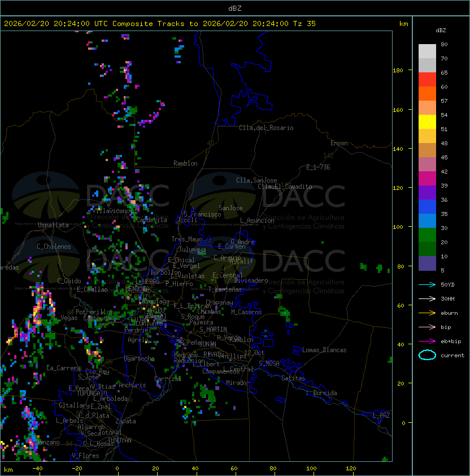Click the eb+bip magenta arrow legend icon

[x=427, y=341]
